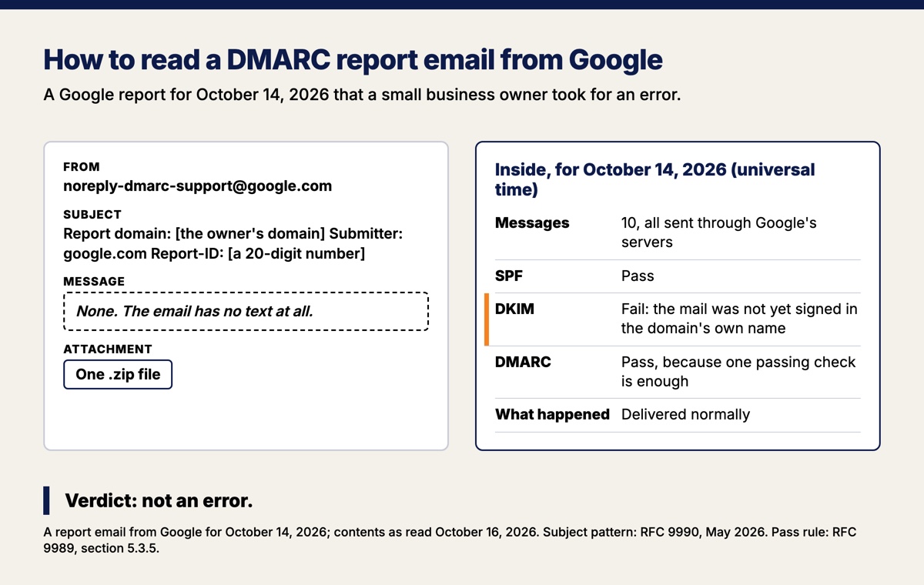The height and width of the screenshot is (585, 924).
Task: Click the SUBJECT label
Action: click(92, 214)
